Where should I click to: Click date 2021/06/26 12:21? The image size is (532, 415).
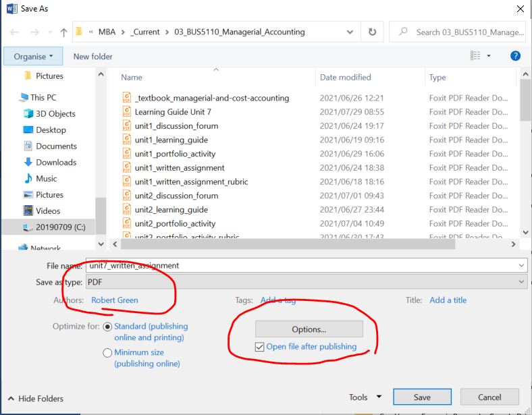tap(352, 98)
